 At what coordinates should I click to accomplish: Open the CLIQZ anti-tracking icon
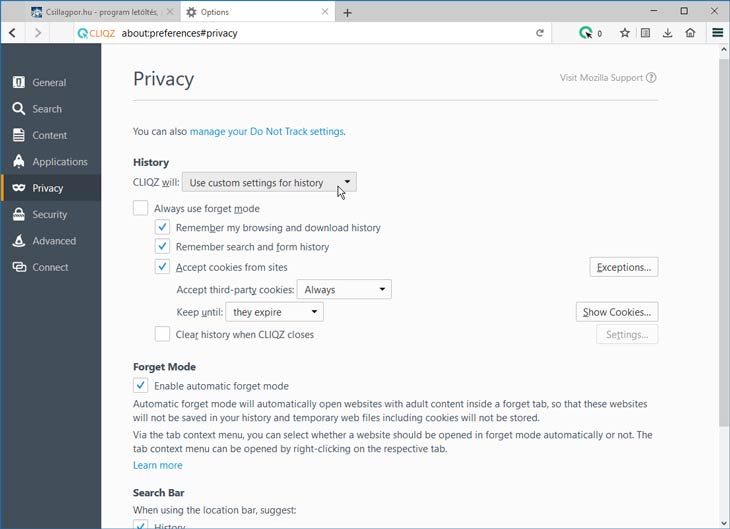[x=586, y=33]
